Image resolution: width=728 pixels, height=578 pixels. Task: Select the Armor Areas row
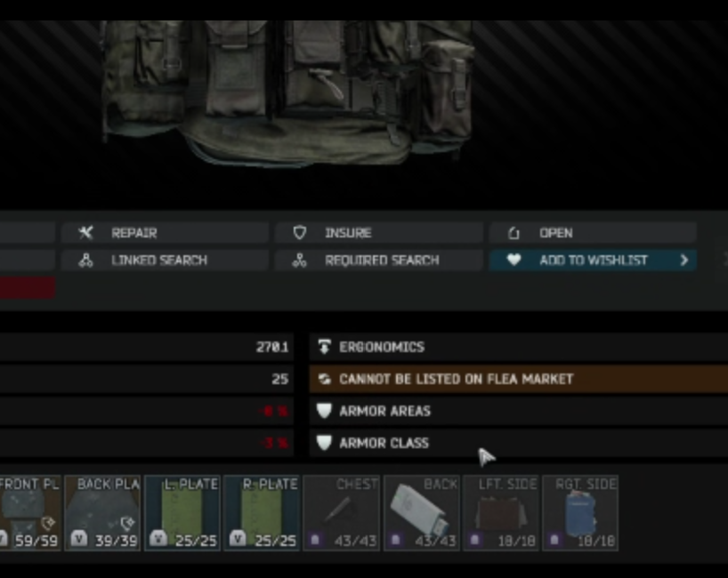[519, 411]
